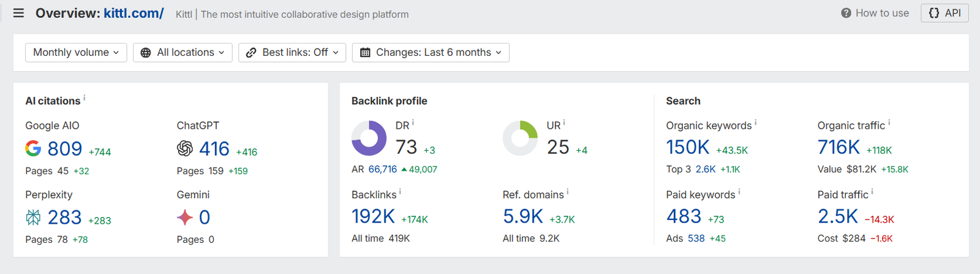Click the +174K backlinks change
Viewport: 980px width, 274px height.
click(x=415, y=219)
